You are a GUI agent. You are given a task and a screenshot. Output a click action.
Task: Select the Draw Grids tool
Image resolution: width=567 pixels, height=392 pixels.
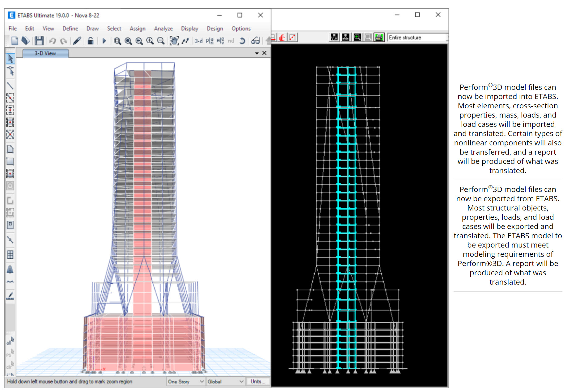click(x=10, y=255)
